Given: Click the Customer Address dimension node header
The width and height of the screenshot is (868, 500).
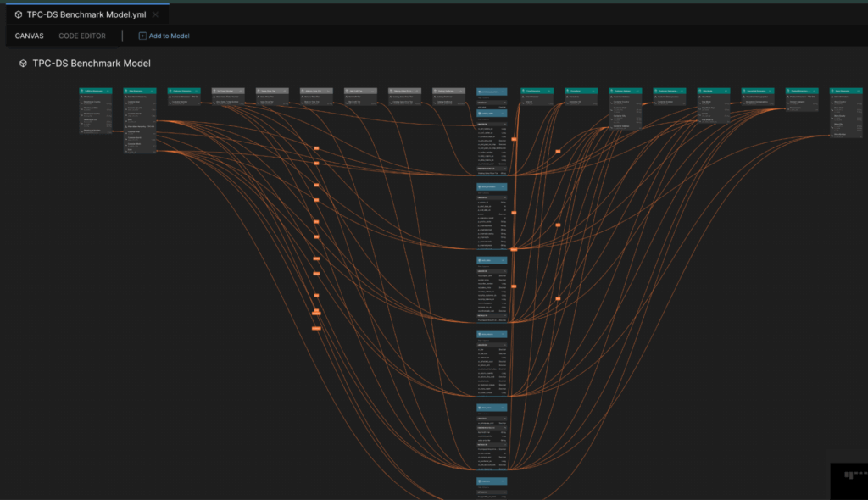Looking at the screenshot, I should point(626,91).
